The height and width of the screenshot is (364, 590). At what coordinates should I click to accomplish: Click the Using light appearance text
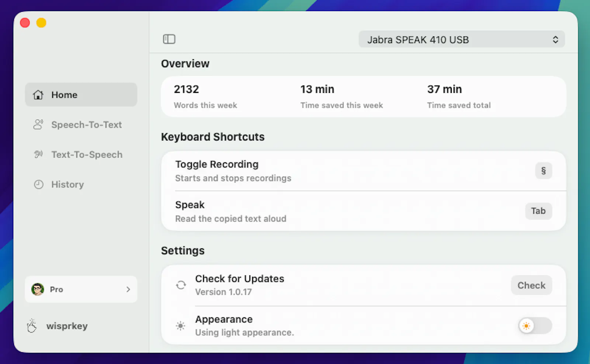click(244, 332)
